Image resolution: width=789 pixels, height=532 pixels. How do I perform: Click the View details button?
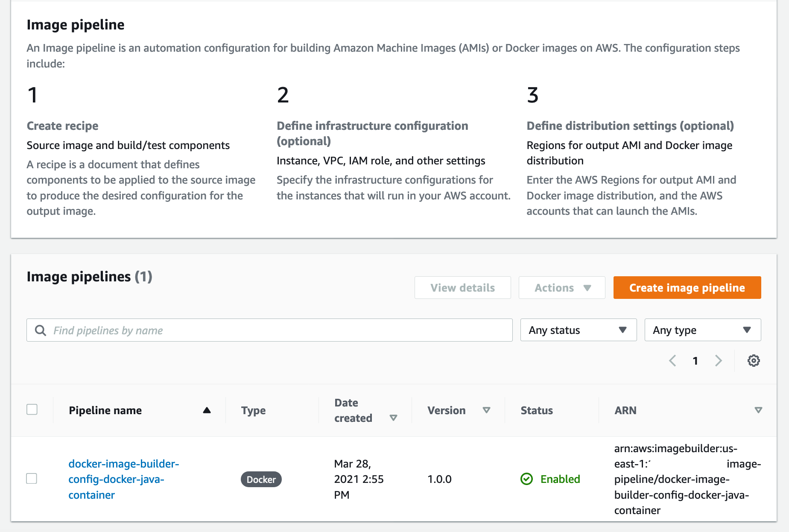(462, 287)
